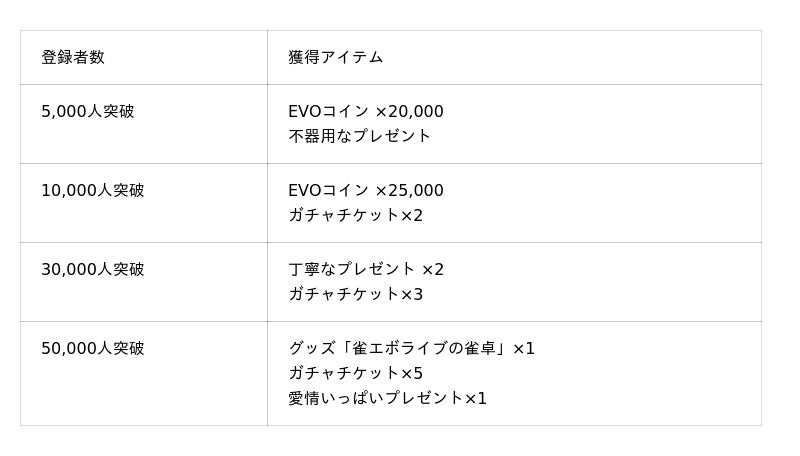Select the ガチャチケット×3 reward text
Screen dimensions: 800x456
tap(356, 295)
